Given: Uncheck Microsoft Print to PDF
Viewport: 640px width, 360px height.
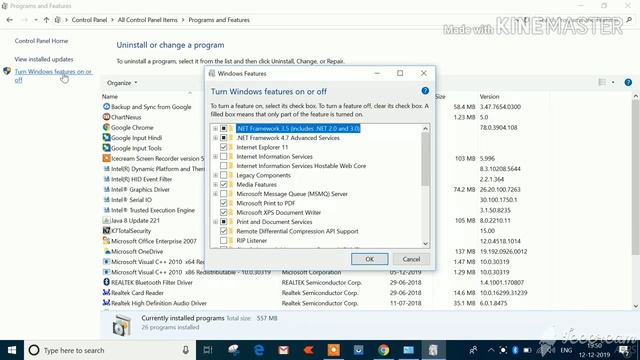Looking at the screenshot, I should (223, 203).
